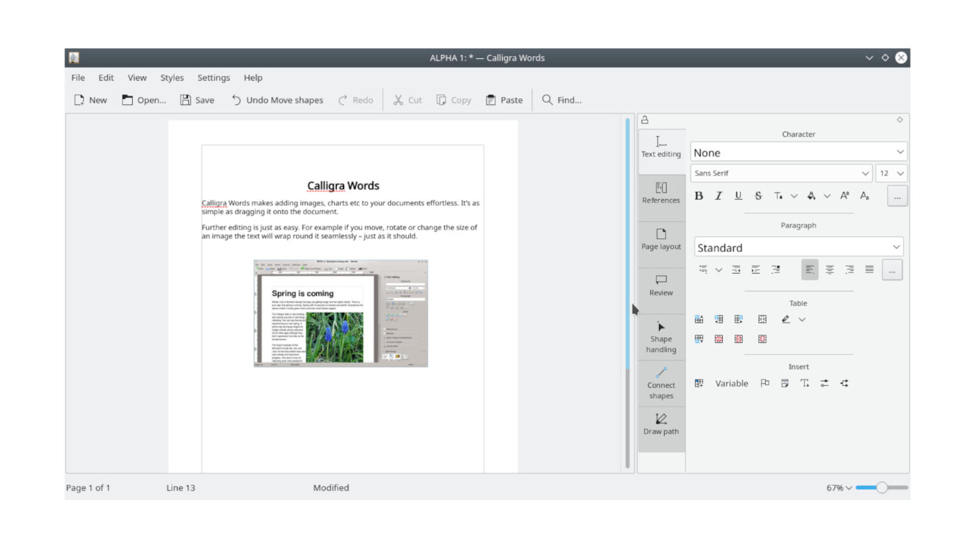Select the Insert row icon under Table
Screen dimensions: 980x551
[x=699, y=319]
